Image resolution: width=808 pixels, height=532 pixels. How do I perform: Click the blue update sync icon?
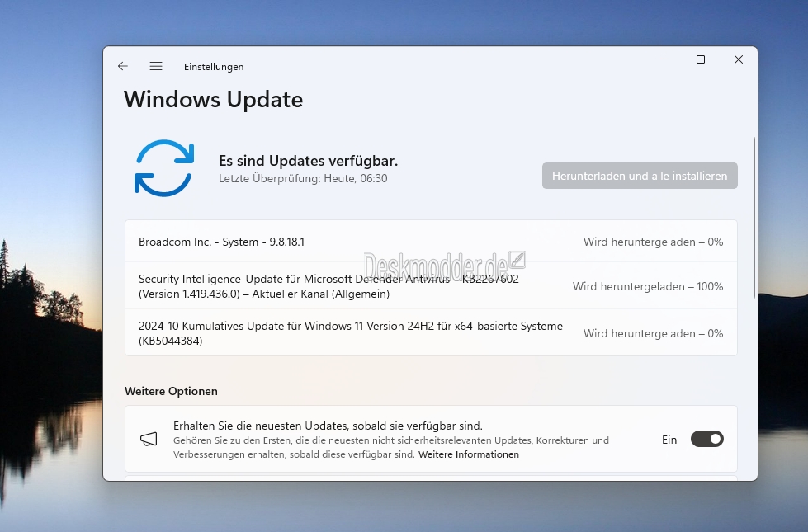pyautogui.click(x=164, y=168)
